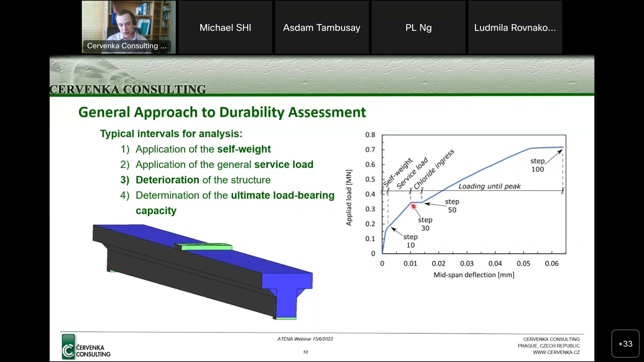Click list item Application of the self-weight
Viewport: 644px width, 362px height.
(196, 149)
